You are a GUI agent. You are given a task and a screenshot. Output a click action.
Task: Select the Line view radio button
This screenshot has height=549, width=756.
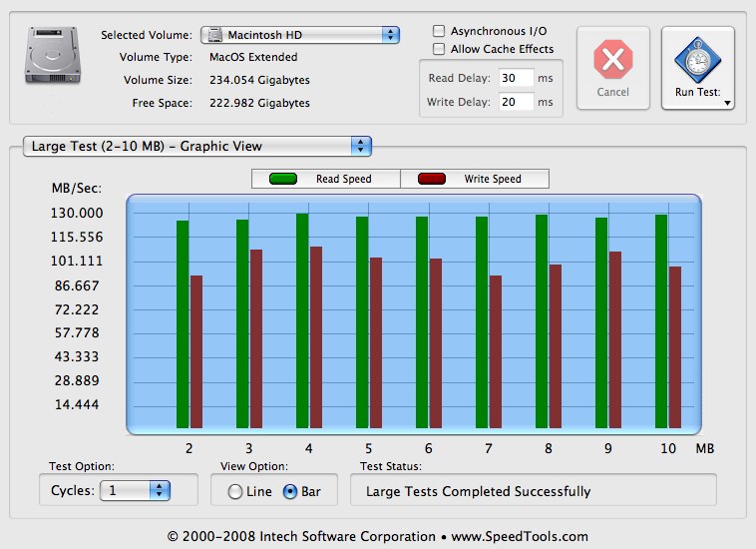pyautogui.click(x=234, y=491)
